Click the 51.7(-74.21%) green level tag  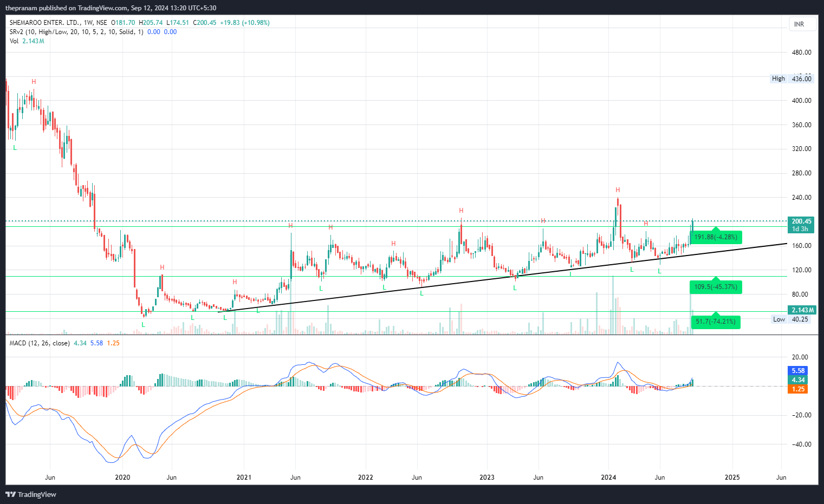pyautogui.click(x=716, y=322)
